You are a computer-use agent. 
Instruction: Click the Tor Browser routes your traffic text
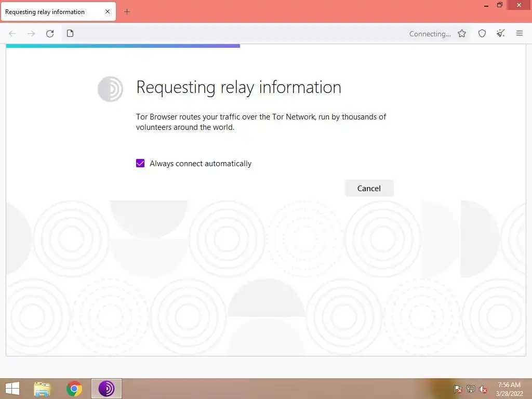click(261, 122)
